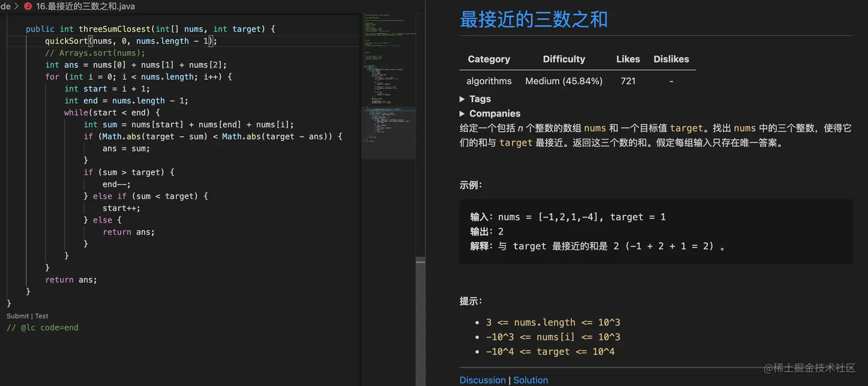Click the Medium (45.84%) cell

point(564,81)
